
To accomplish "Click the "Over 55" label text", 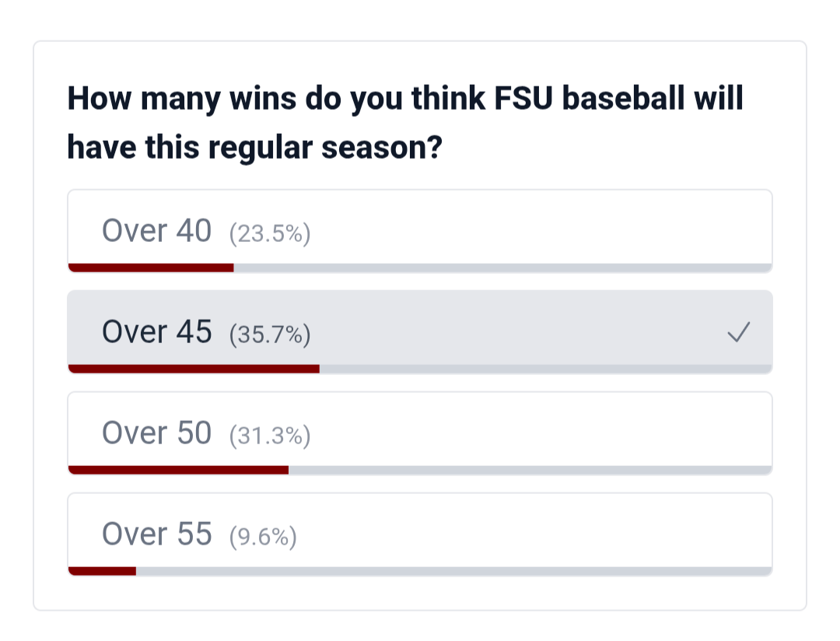I will click(x=156, y=534).
